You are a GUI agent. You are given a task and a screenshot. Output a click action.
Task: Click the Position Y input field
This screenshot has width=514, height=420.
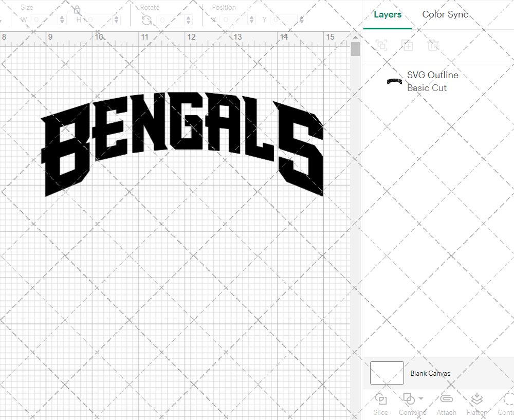(x=284, y=20)
